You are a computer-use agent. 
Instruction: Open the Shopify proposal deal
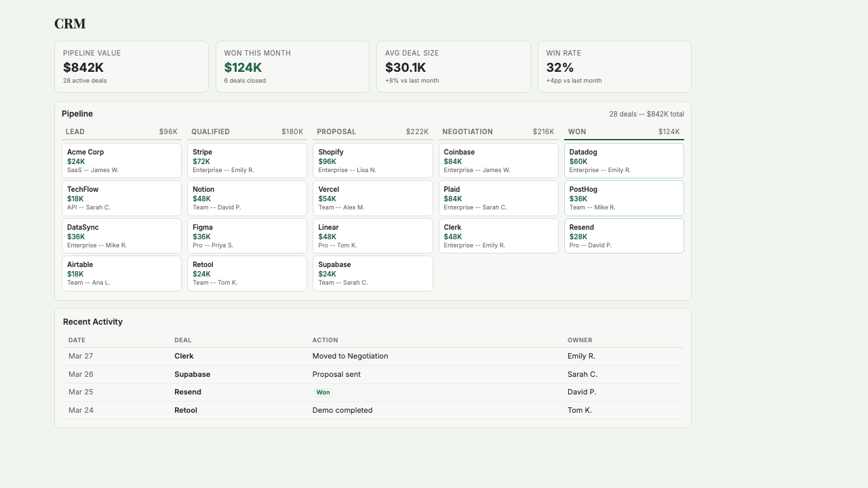372,160
